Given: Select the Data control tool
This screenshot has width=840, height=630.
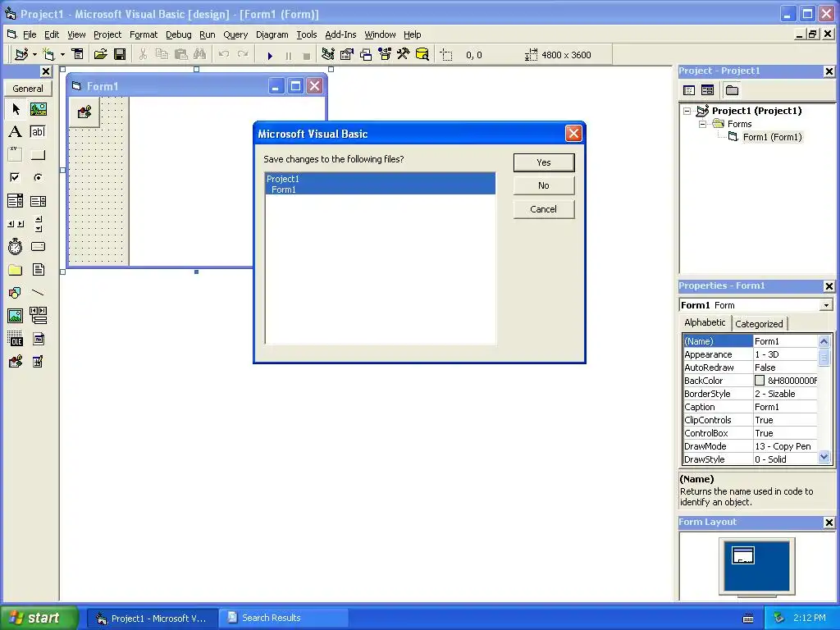Looking at the screenshot, I should click(x=38, y=316).
